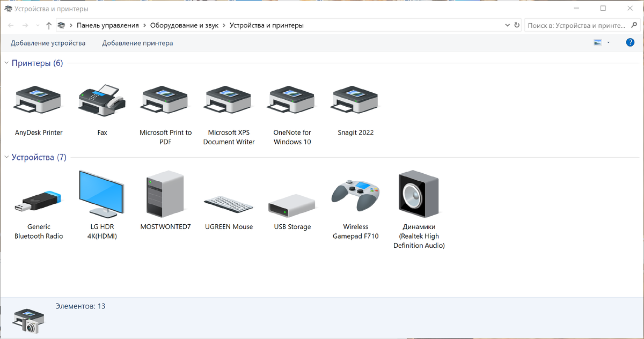
Task: Select the Generic Bluetooth Radio dongle icon
Action: (x=39, y=201)
